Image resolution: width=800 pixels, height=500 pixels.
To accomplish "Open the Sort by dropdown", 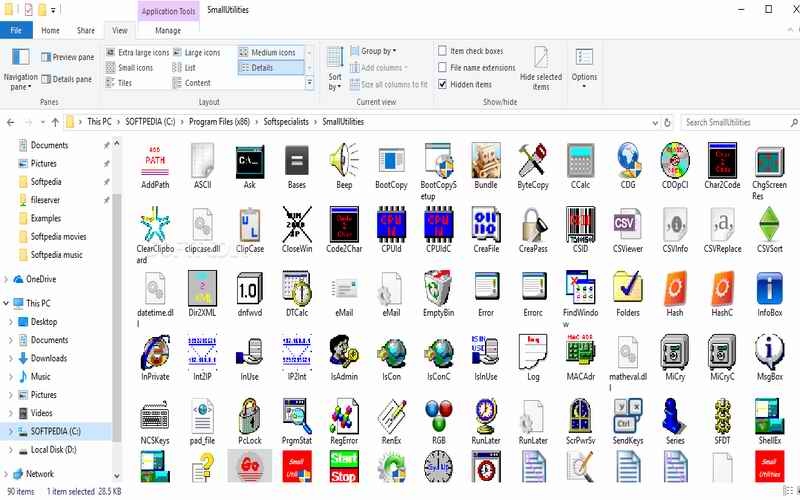I will click(335, 66).
